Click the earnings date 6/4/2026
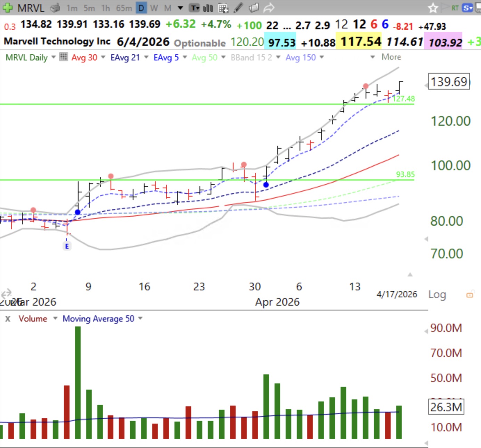Screen dimensions: 481x448 tap(143, 42)
